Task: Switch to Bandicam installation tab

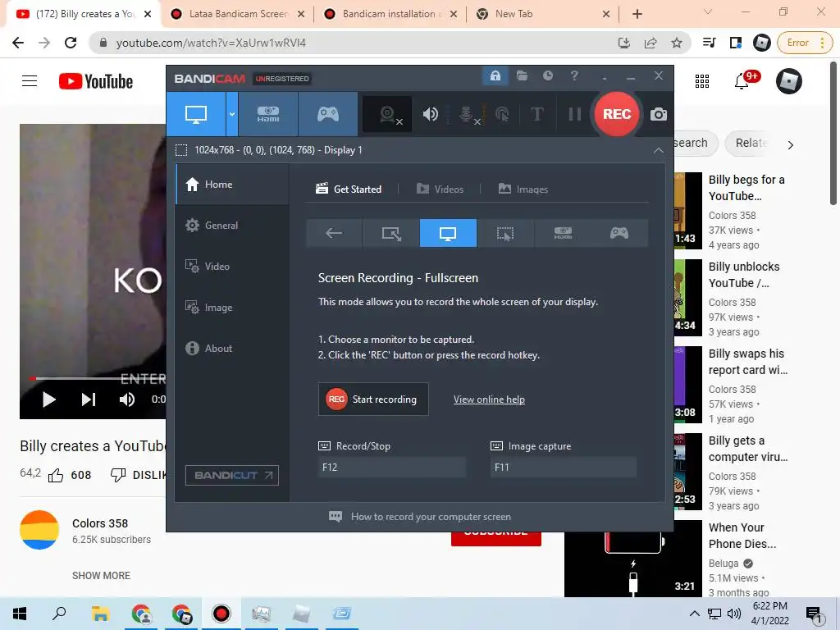Action: (x=390, y=15)
